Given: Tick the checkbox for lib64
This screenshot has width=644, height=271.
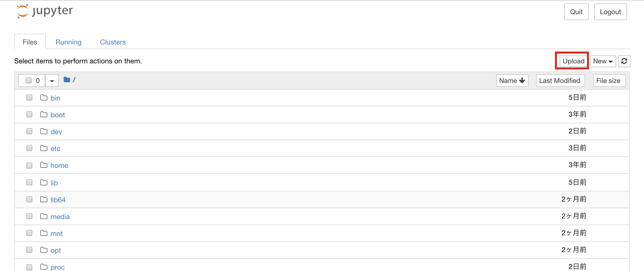Looking at the screenshot, I should tap(29, 199).
